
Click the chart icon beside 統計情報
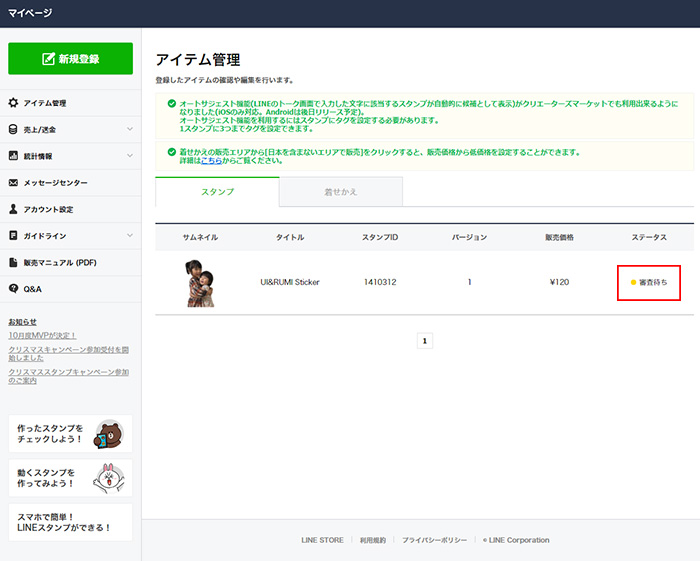13,156
